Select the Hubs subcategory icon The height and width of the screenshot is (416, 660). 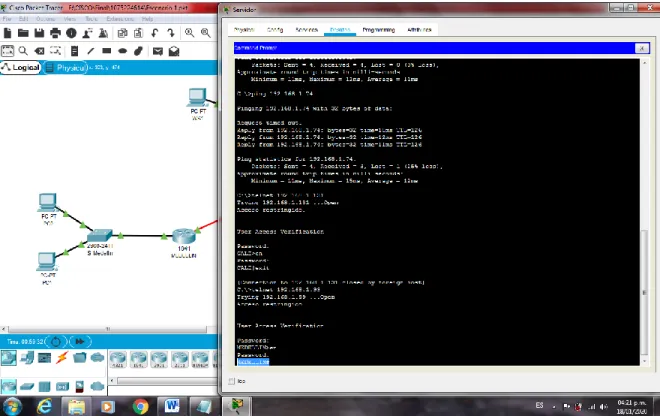click(44, 386)
